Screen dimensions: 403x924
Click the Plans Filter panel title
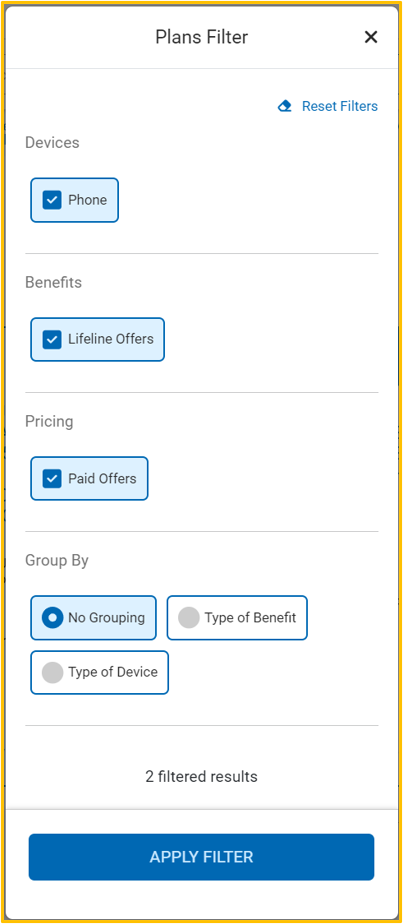pos(202,37)
